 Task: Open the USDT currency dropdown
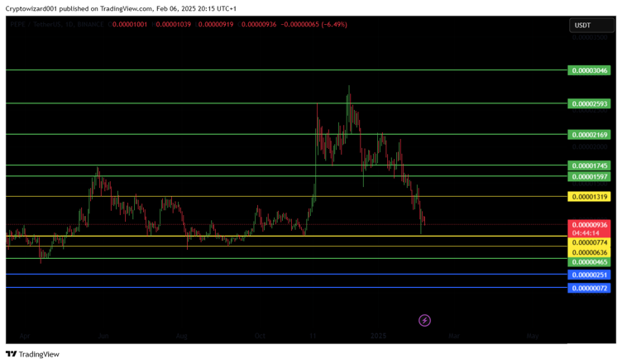click(582, 26)
